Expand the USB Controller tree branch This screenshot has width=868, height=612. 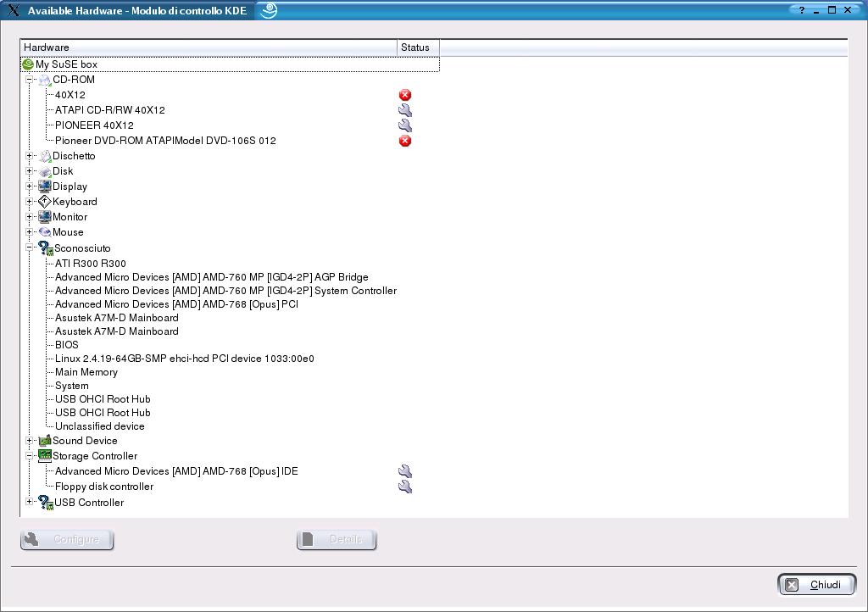(x=30, y=502)
